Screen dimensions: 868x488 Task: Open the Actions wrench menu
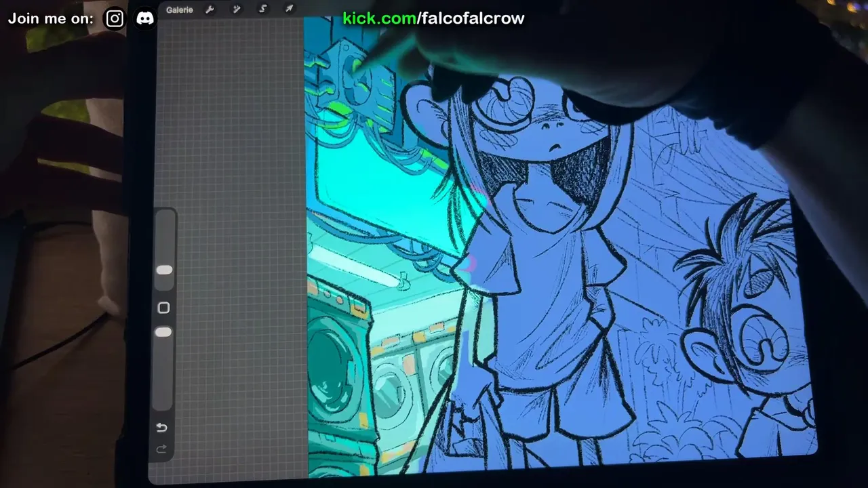[x=210, y=9]
